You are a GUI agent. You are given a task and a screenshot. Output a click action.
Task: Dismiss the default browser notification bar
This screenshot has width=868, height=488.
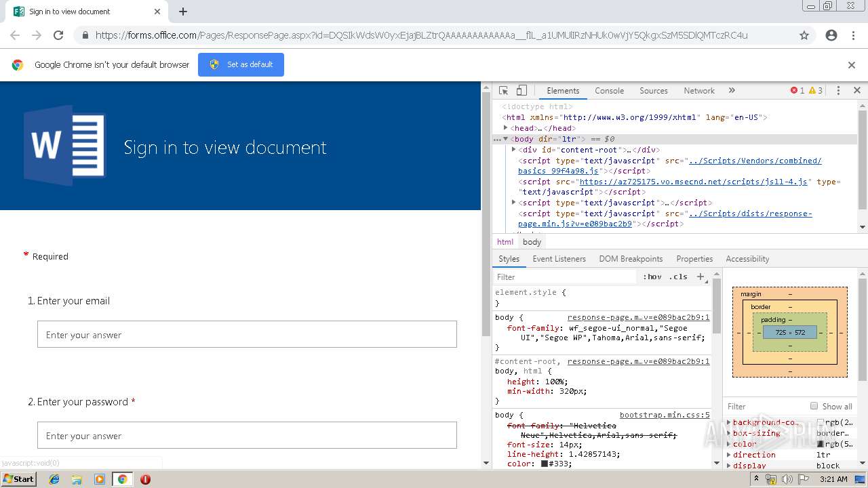coord(852,65)
